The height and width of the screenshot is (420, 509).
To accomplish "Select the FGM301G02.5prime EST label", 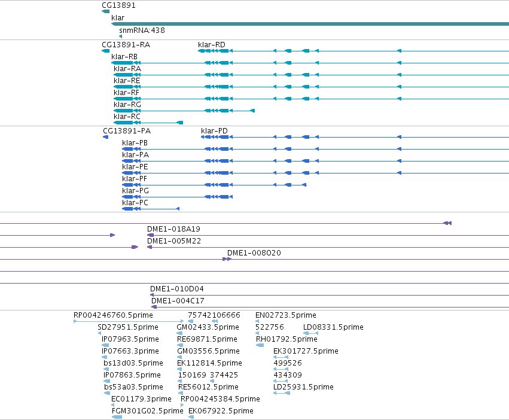I will tap(147, 411).
